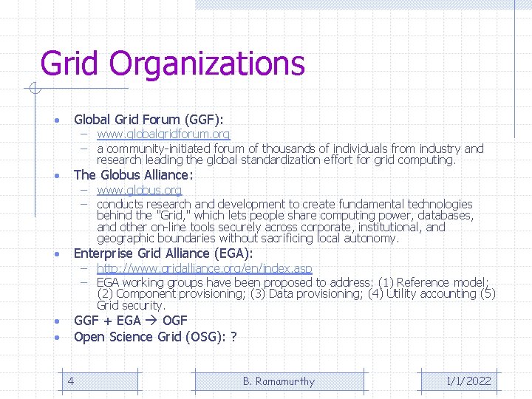Click the 1/1/2022 date footer box
Viewport: 532px width, 399px height.
tap(459, 381)
